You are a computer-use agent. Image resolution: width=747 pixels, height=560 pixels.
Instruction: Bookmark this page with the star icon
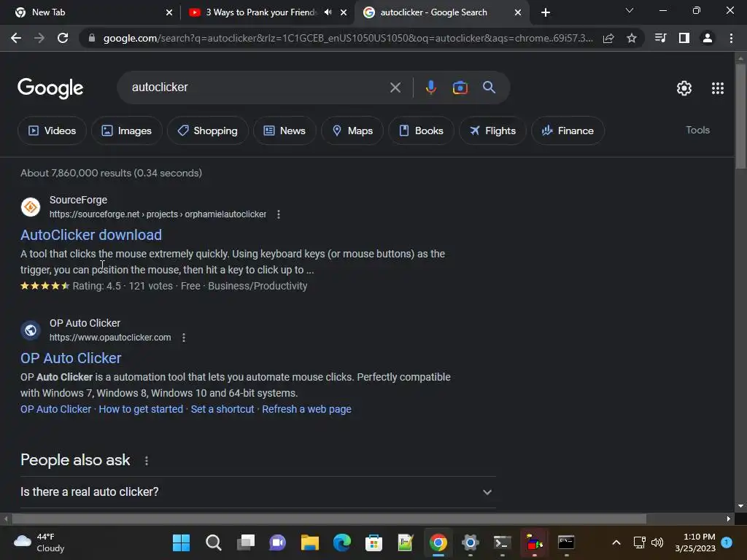632,38
